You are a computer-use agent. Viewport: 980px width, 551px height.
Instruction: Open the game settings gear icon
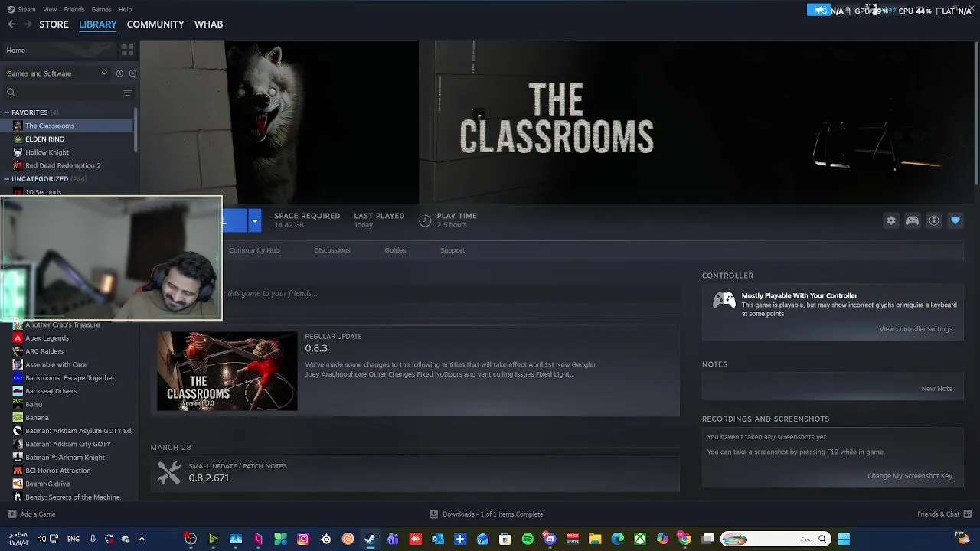[x=891, y=220]
